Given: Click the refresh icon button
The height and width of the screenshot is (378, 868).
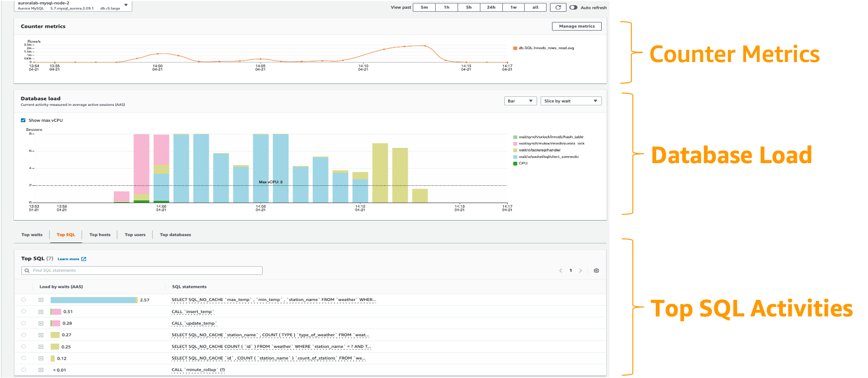Looking at the screenshot, I should click(x=558, y=8).
